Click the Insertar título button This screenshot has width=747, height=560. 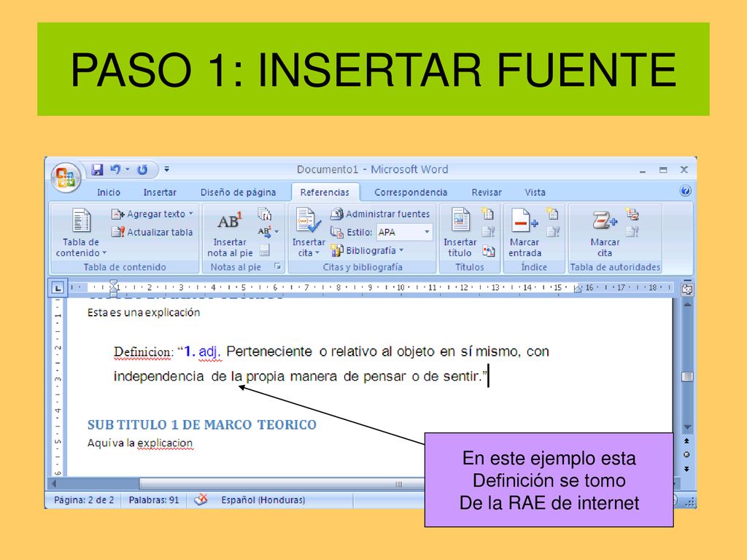coord(460,233)
